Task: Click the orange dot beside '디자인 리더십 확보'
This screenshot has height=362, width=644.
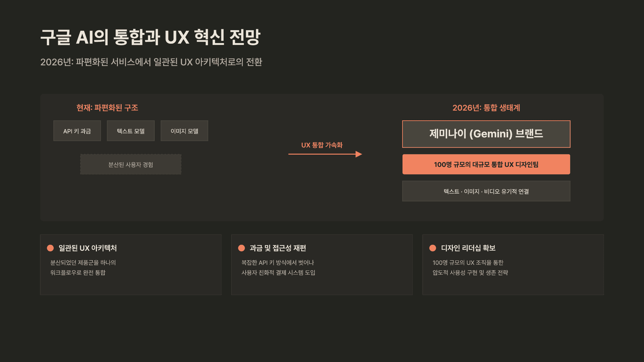Action: click(433, 248)
